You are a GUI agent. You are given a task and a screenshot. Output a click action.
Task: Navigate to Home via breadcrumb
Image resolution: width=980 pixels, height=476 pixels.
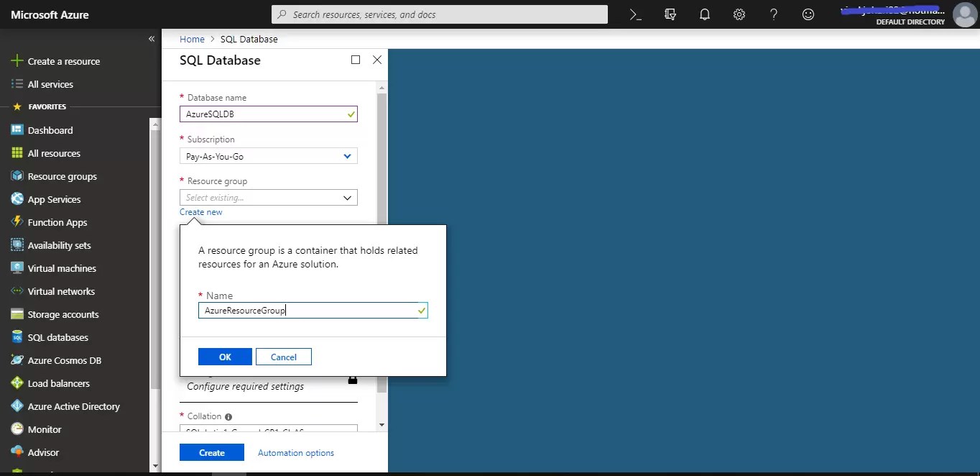[x=192, y=39]
